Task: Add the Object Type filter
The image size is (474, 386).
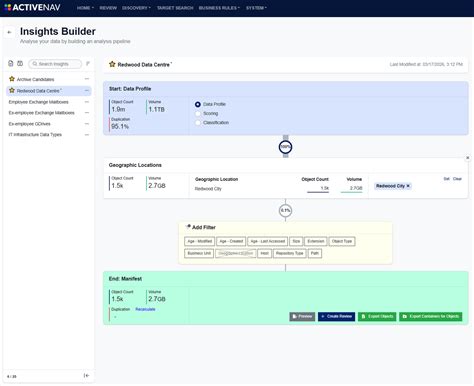Action: pyautogui.click(x=342, y=241)
